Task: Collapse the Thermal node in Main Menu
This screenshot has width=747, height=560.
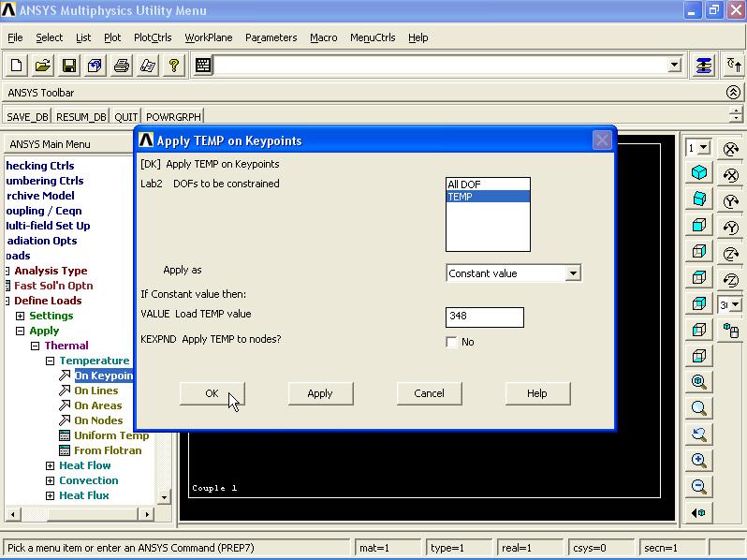Action: coord(36,346)
